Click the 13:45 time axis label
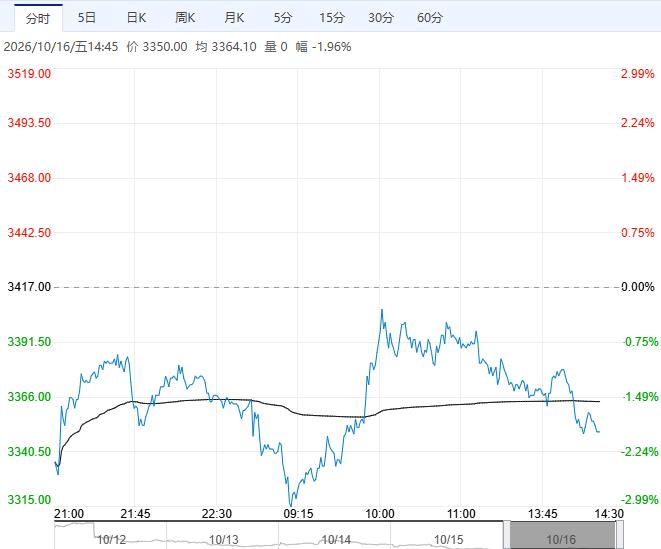661x549 pixels. 543,514
